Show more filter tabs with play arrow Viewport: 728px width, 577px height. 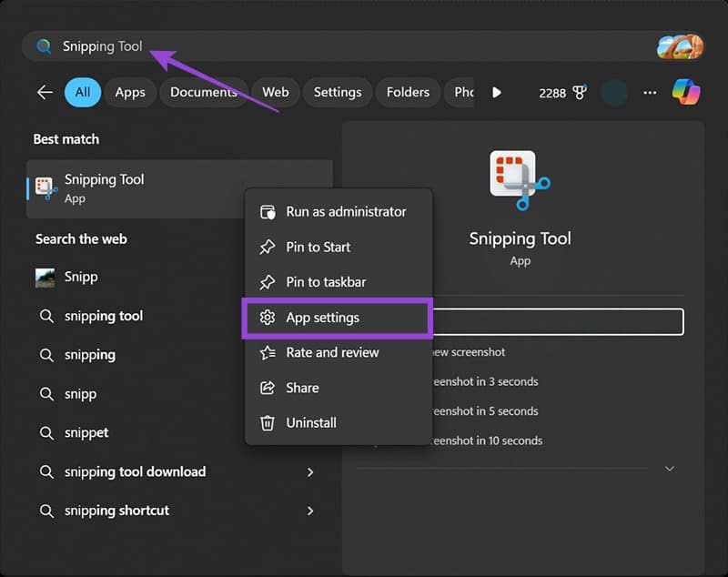496,93
